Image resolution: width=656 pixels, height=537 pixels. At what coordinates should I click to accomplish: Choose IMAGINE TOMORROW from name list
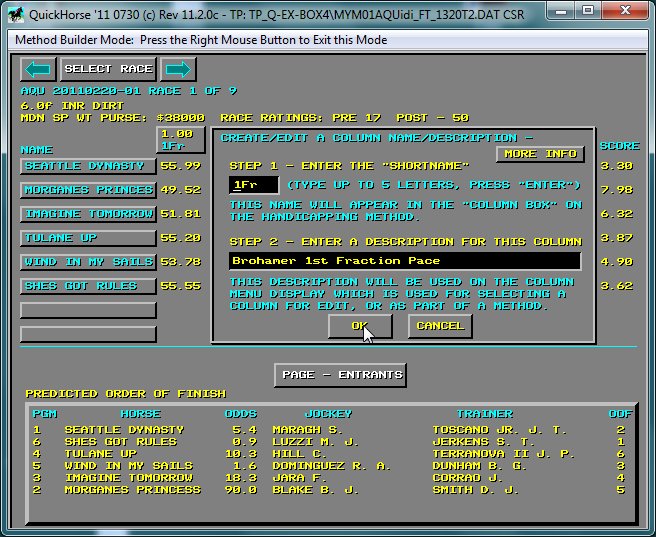(88, 214)
